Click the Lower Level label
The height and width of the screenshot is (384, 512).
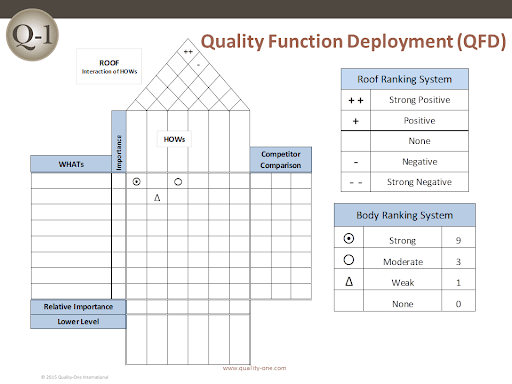point(78,322)
